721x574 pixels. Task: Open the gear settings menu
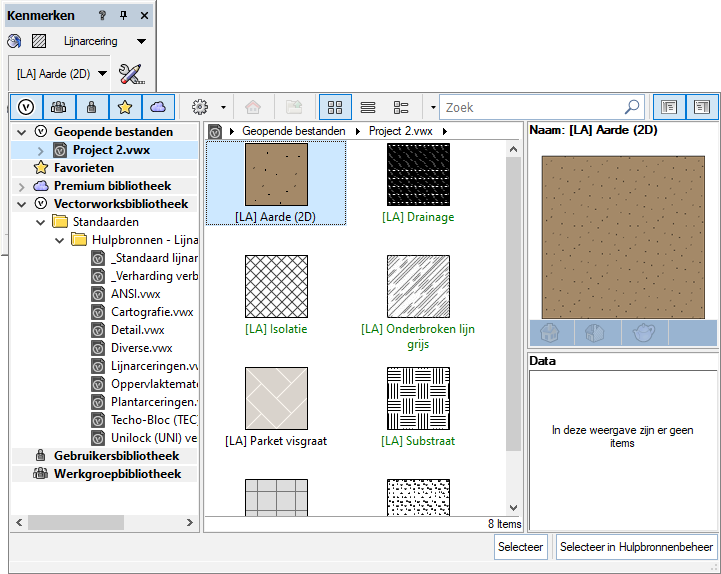tap(200, 107)
